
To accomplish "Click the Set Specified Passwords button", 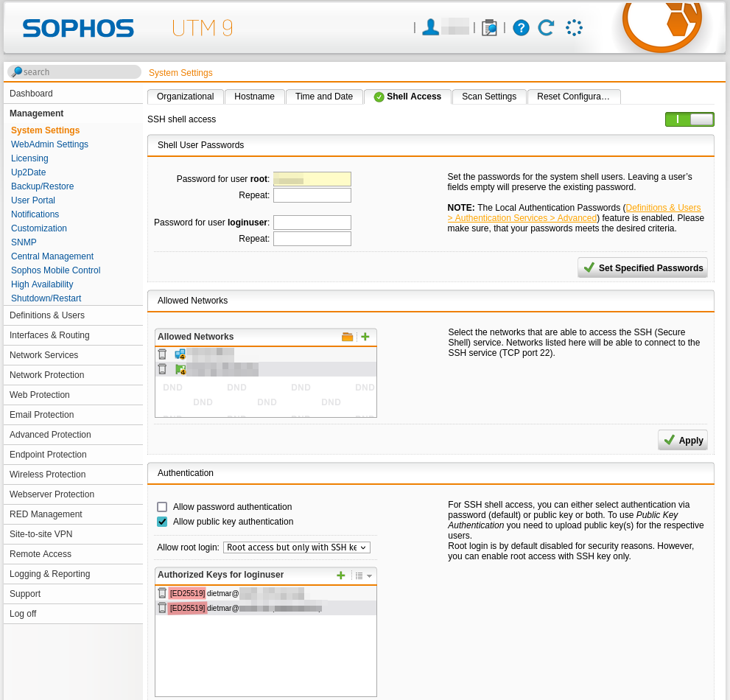I will tap(642, 267).
